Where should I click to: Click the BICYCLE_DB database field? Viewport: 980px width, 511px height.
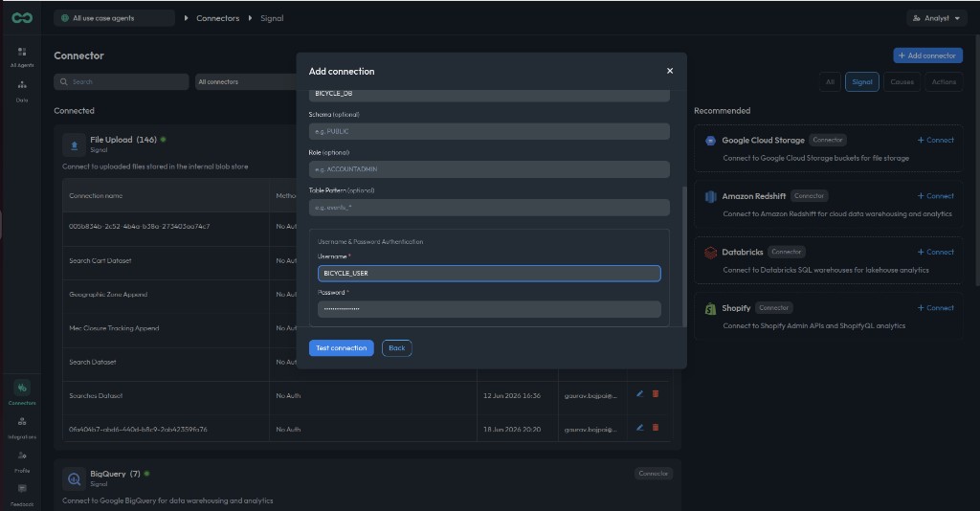pyautogui.click(x=489, y=95)
